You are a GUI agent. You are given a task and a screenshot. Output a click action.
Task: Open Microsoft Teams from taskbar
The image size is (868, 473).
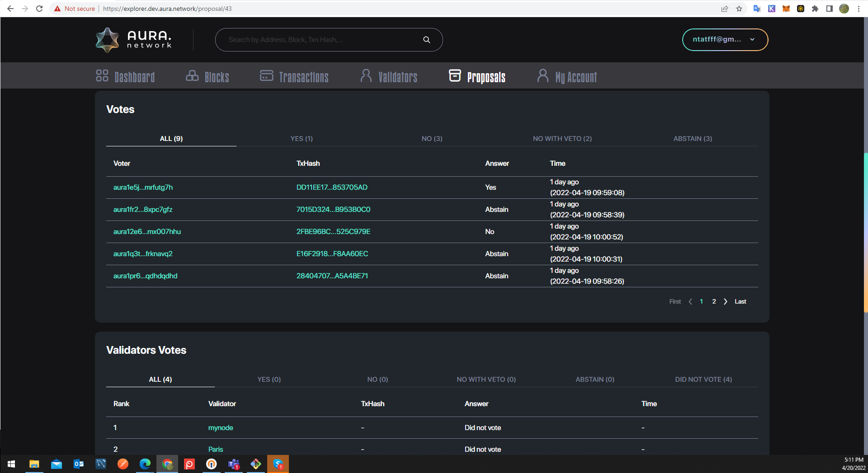tap(234, 464)
